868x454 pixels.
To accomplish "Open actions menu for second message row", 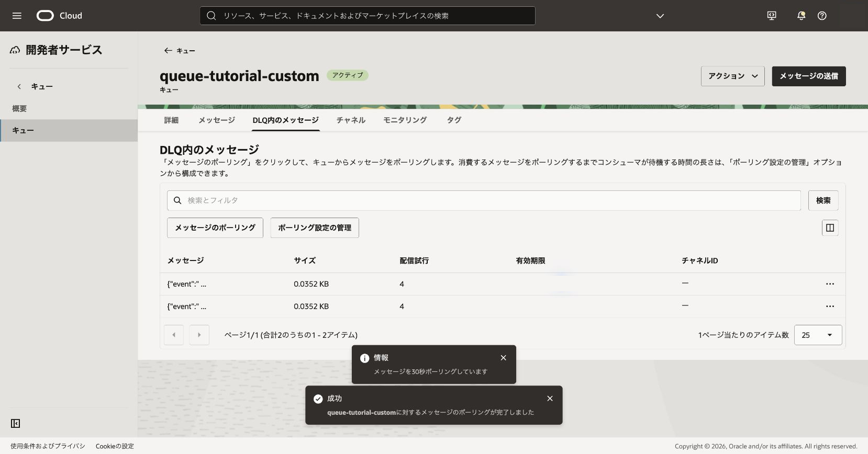I will click(x=830, y=307).
